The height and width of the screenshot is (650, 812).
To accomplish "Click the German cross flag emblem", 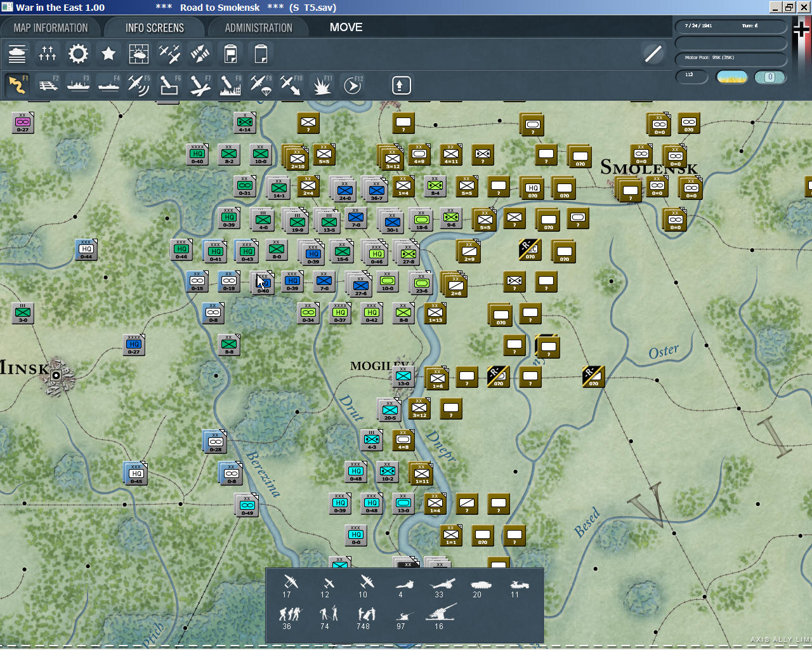I will tap(802, 30).
